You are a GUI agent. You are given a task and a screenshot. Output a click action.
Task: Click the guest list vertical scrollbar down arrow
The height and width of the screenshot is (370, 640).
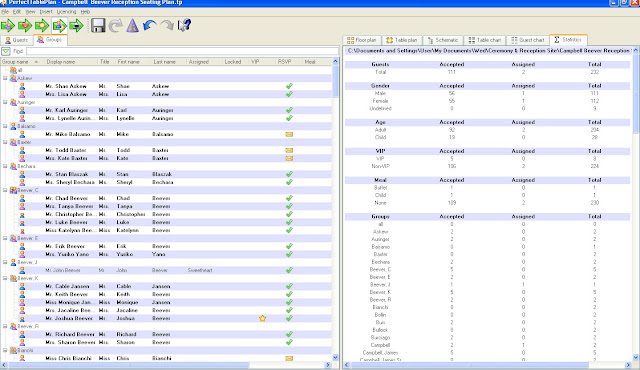[336, 357]
